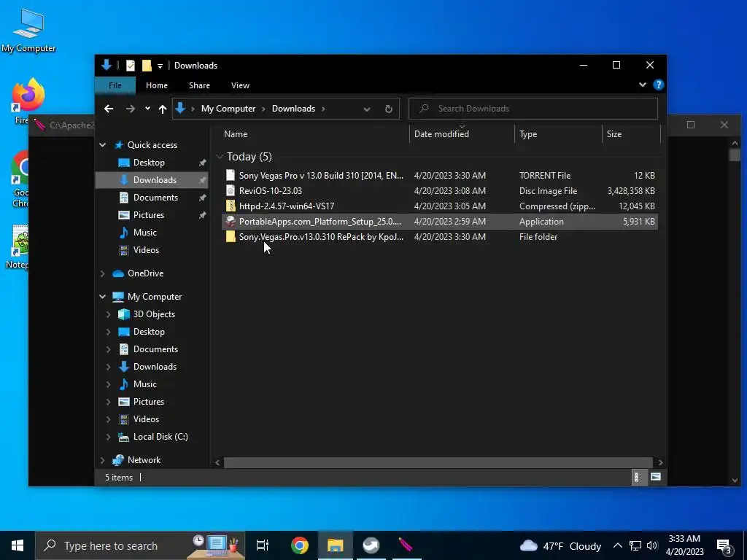Open Chrome from the taskbar

(x=300, y=545)
